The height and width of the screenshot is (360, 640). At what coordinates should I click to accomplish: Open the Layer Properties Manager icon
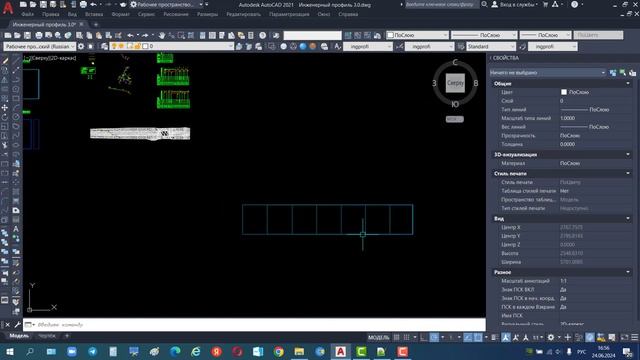point(104,47)
